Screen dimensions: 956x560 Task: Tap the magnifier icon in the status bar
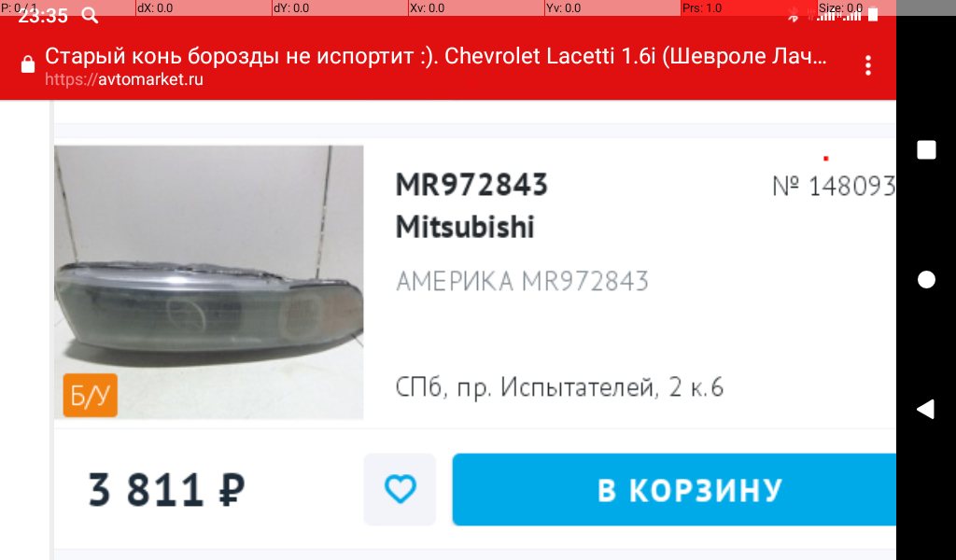coord(90,16)
